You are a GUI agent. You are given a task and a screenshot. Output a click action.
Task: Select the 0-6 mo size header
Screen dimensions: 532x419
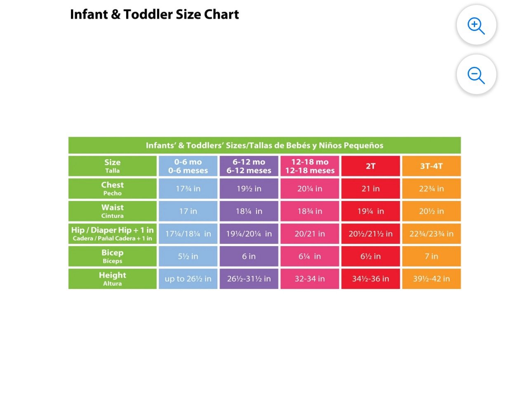click(188, 166)
